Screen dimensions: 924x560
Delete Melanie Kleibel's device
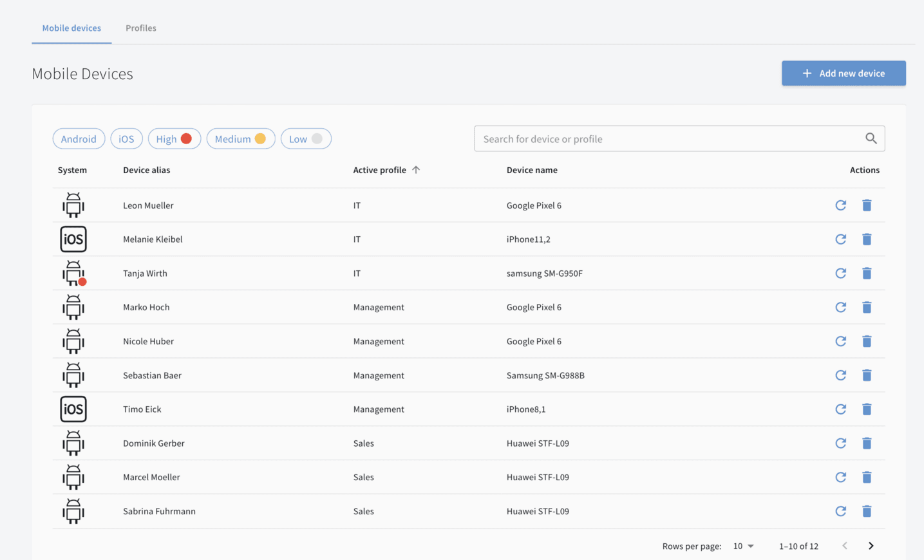pyautogui.click(x=867, y=239)
